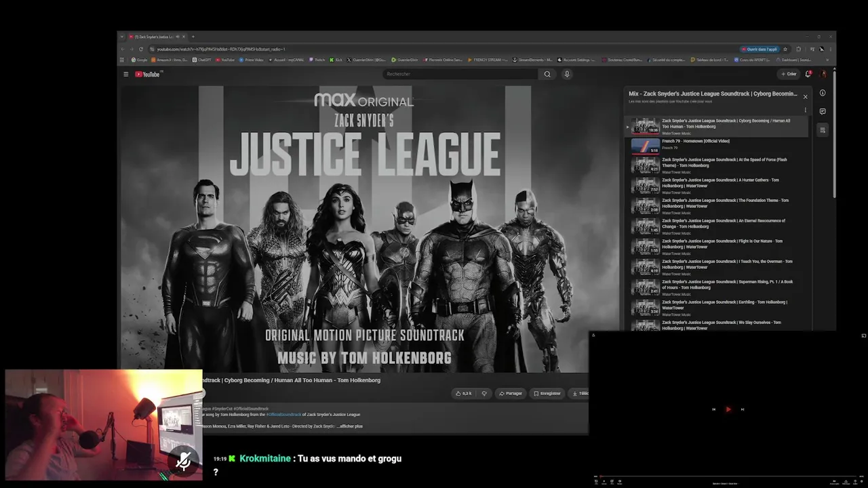Play 'French 79 - Hometown' playlist video
This screenshot has width=868, height=488.
[717, 146]
